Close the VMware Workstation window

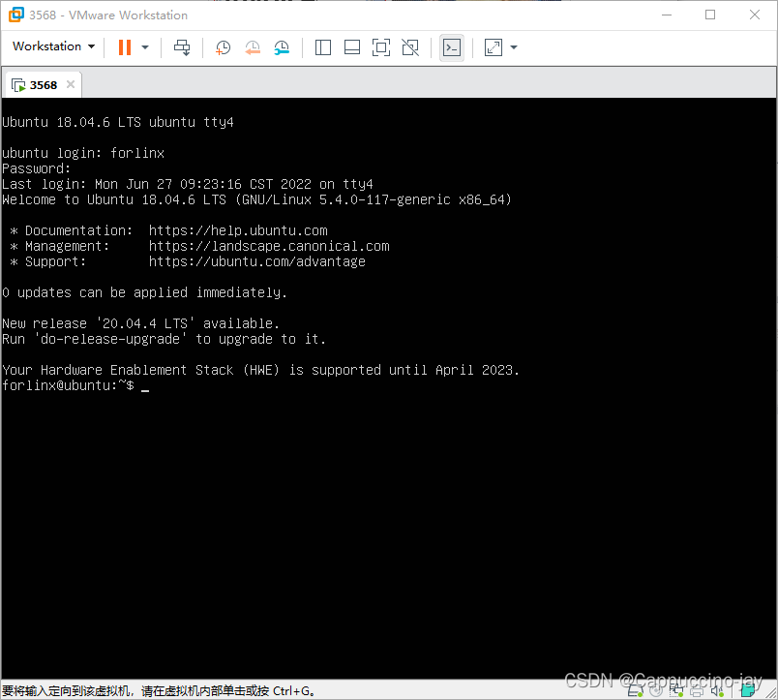point(755,15)
